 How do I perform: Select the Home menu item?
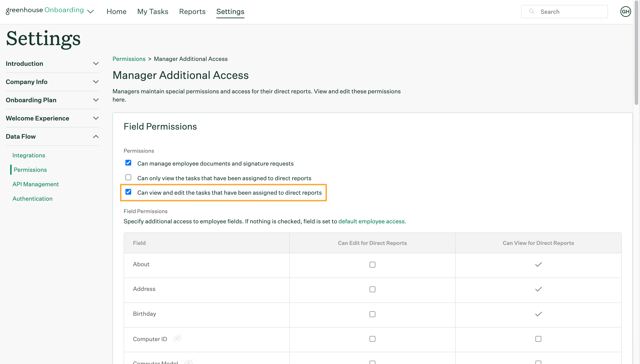click(116, 11)
